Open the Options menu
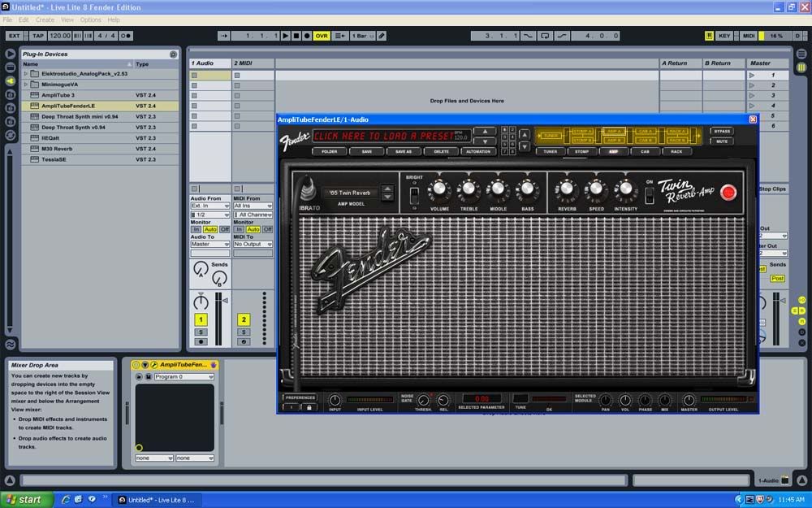Viewport: 812px width, 508px height. (x=91, y=20)
